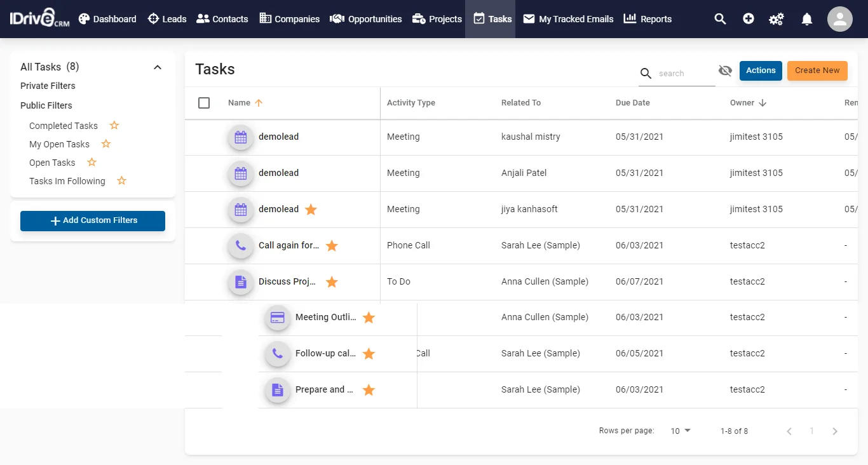Click the Create New button
The height and width of the screenshot is (465, 868).
click(817, 71)
